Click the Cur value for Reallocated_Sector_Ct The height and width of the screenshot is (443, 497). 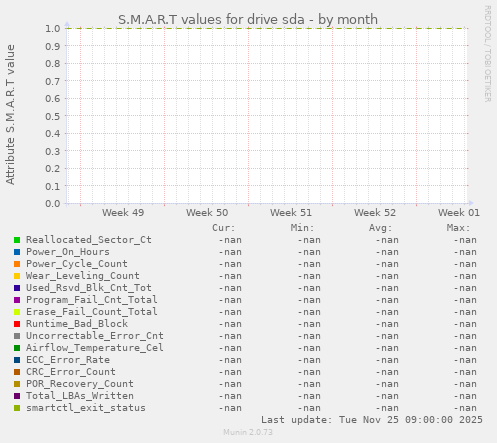pos(230,240)
